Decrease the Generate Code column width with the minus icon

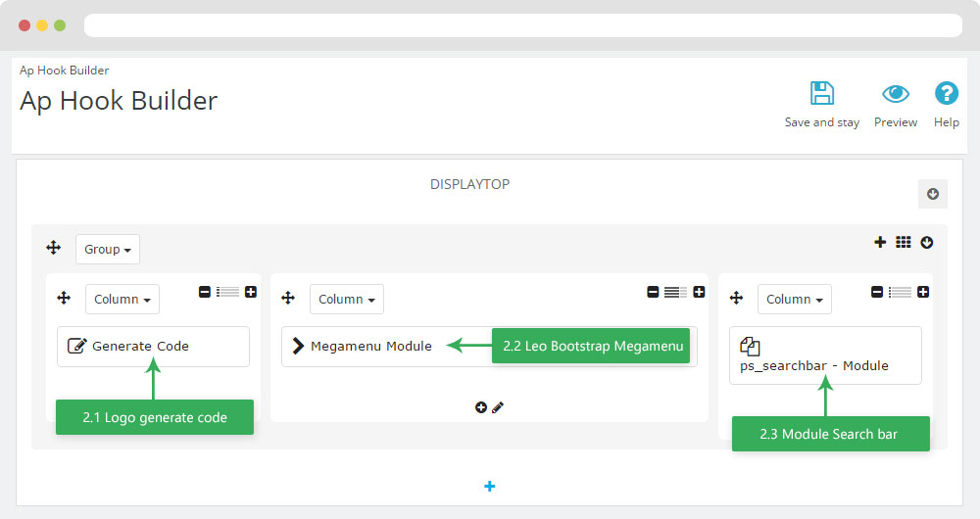coord(205,292)
